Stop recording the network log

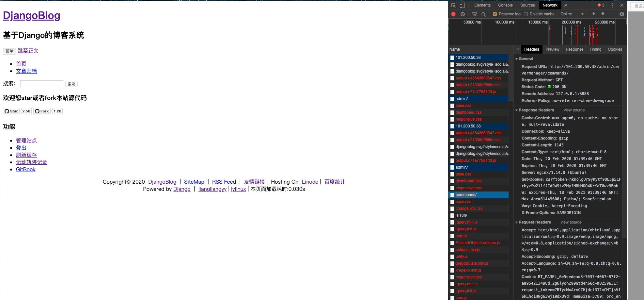(453, 14)
